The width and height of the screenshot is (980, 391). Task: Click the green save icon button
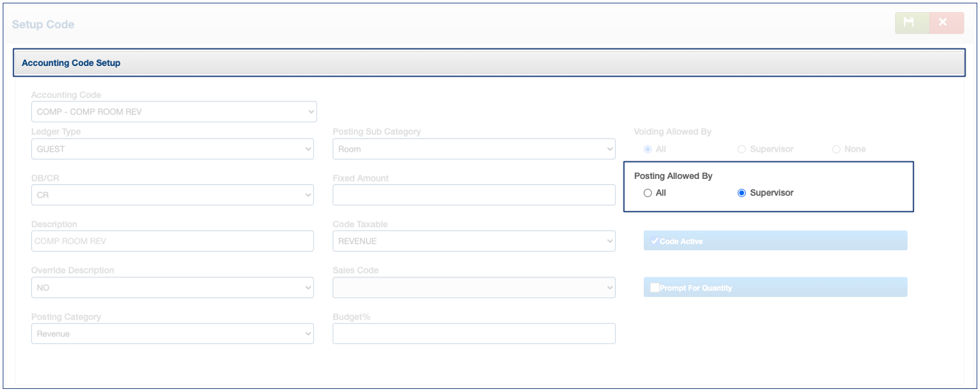(911, 23)
